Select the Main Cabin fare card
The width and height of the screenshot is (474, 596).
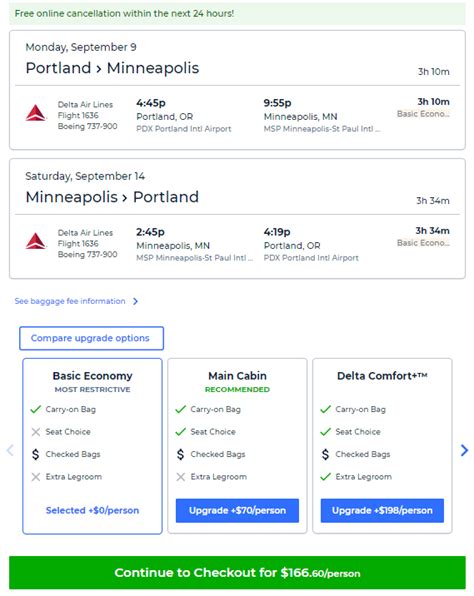237,446
